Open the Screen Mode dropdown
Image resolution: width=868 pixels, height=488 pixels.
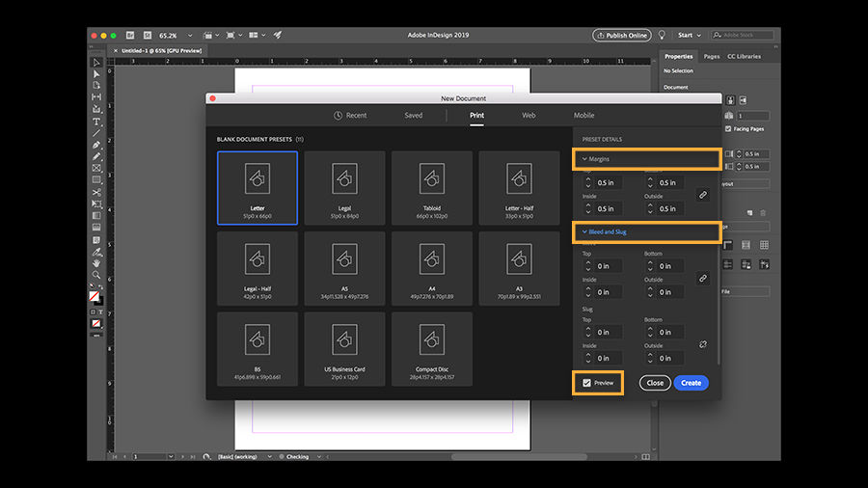pos(234,35)
